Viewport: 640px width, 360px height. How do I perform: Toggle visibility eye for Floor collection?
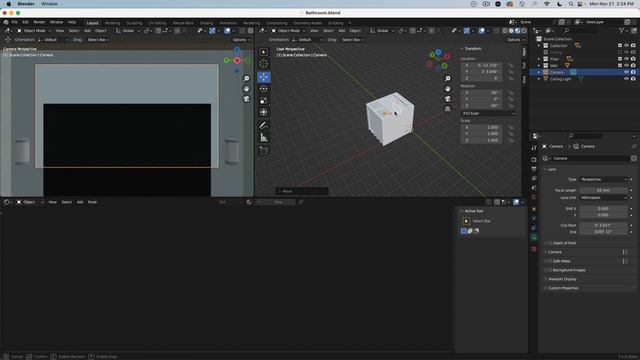[x=626, y=59]
